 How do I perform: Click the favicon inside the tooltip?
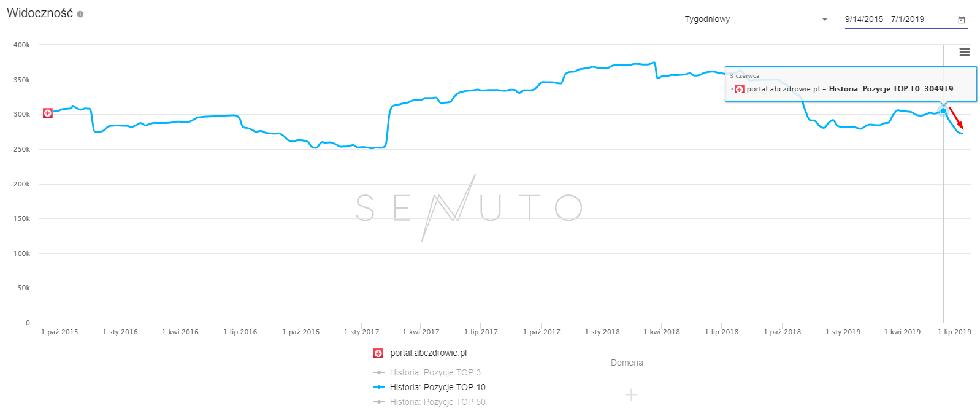click(740, 89)
